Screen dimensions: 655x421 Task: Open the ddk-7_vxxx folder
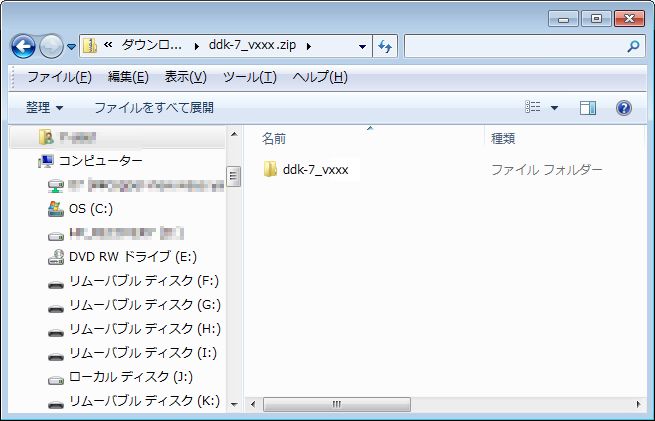tap(315, 170)
